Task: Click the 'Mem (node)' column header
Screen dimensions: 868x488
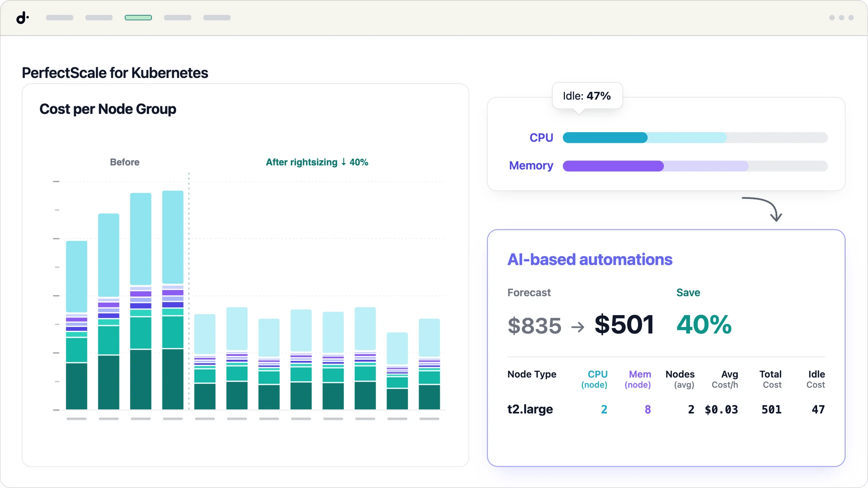Action: (638, 380)
